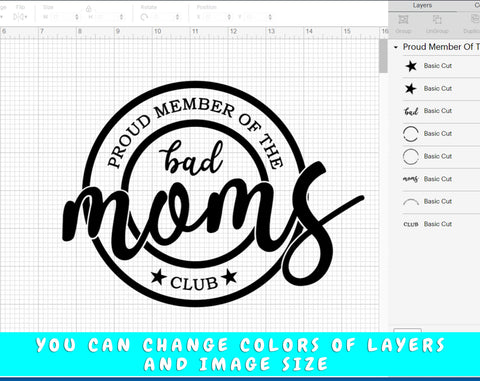Select the large 'moms' lettering on canvas
Viewport: 480px width, 381px height.
point(213,223)
